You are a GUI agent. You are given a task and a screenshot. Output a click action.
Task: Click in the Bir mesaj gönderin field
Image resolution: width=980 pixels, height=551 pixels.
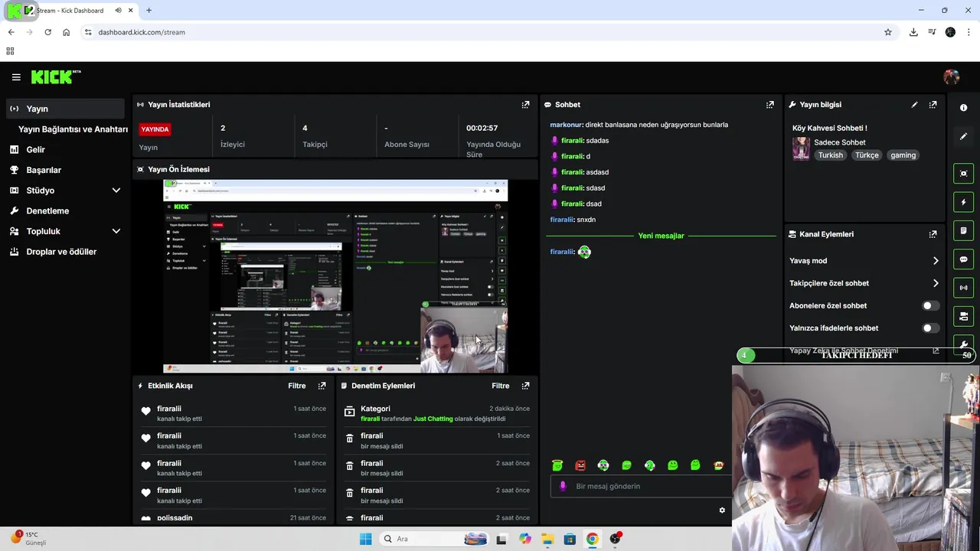pos(642,486)
